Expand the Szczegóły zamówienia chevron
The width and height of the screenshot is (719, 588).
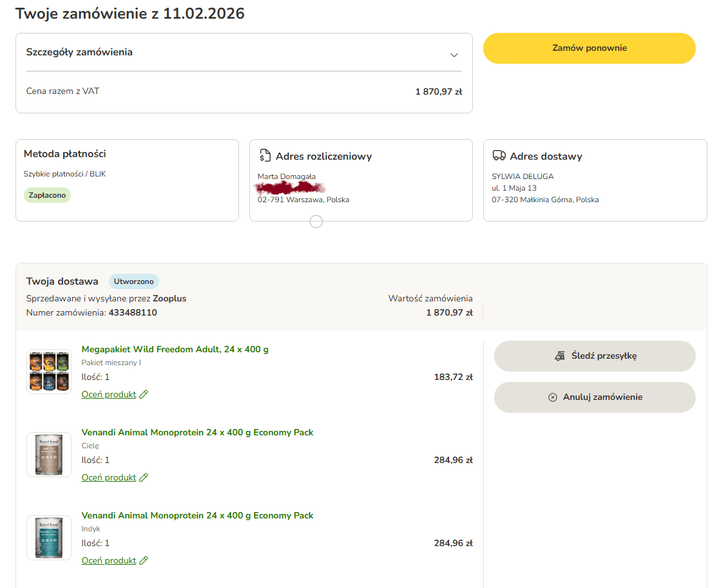pos(454,55)
